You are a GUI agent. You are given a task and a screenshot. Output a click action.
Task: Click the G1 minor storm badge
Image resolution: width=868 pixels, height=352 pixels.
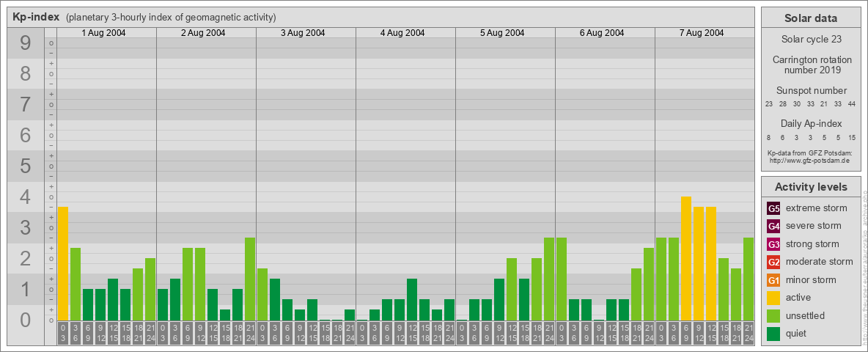773,280
